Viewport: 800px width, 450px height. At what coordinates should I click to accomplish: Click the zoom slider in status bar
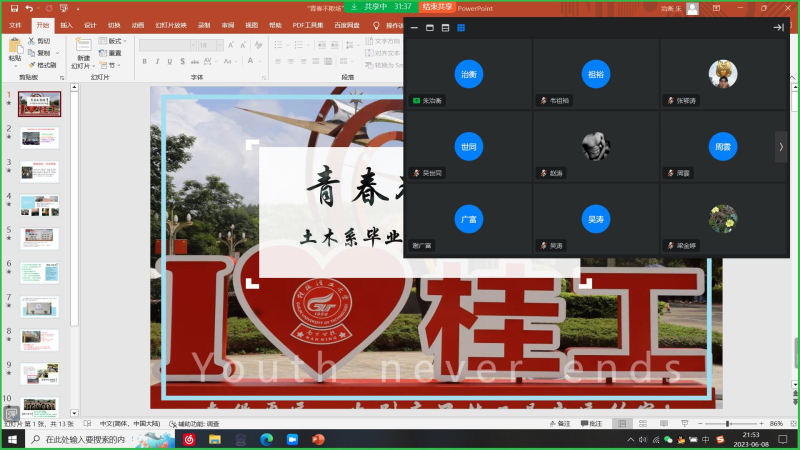[727, 424]
